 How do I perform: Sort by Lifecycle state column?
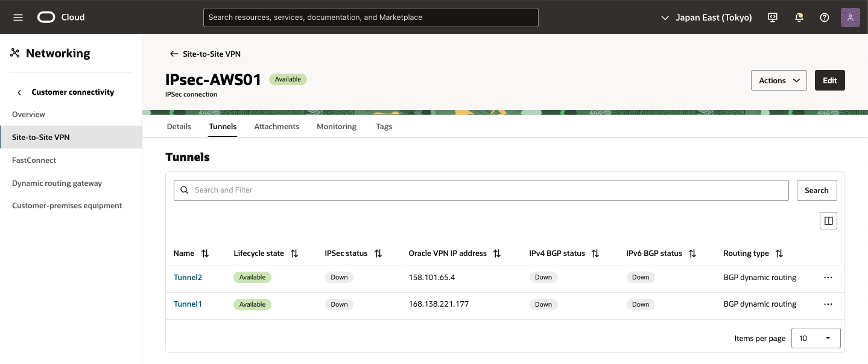[294, 254]
